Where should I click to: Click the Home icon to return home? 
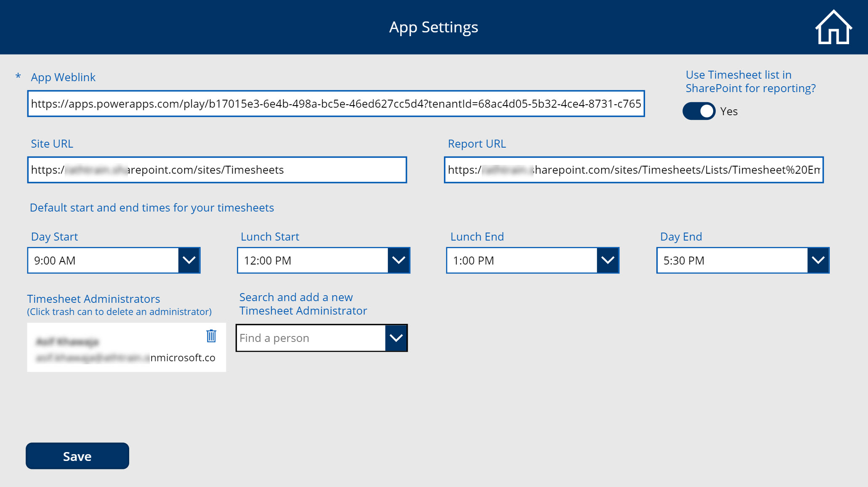[x=833, y=27]
